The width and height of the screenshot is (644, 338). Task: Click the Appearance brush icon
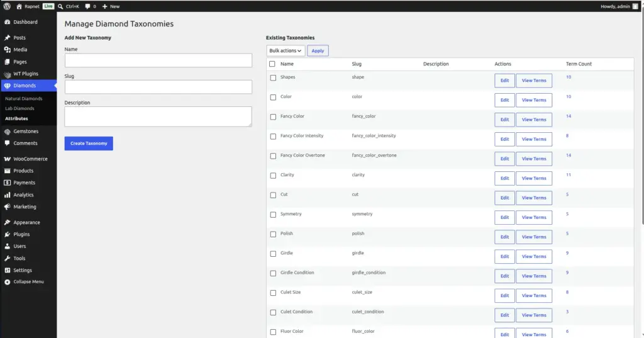click(7, 222)
